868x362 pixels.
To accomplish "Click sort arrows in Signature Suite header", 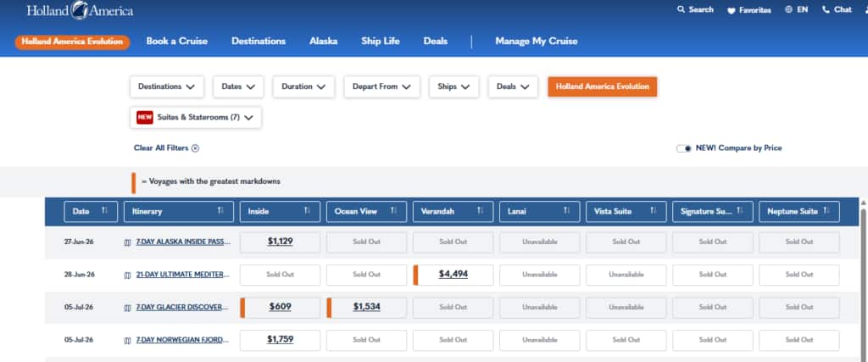I will [x=740, y=211].
